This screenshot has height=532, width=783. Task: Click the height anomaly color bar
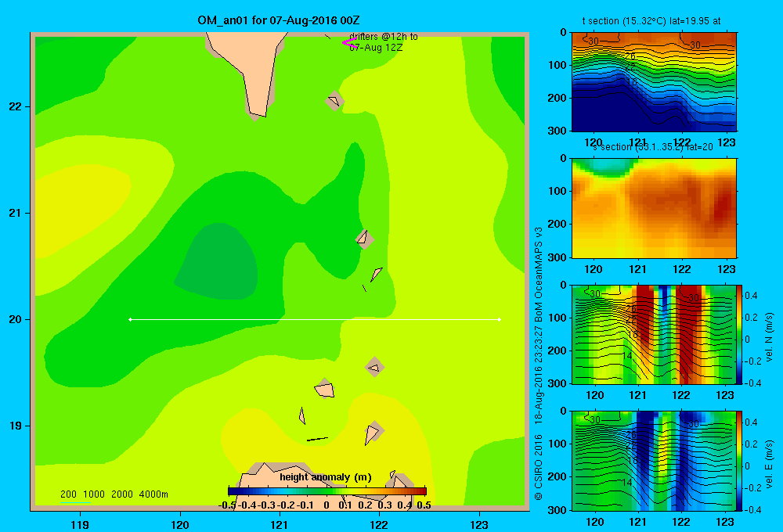pyautogui.click(x=327, y=491)
